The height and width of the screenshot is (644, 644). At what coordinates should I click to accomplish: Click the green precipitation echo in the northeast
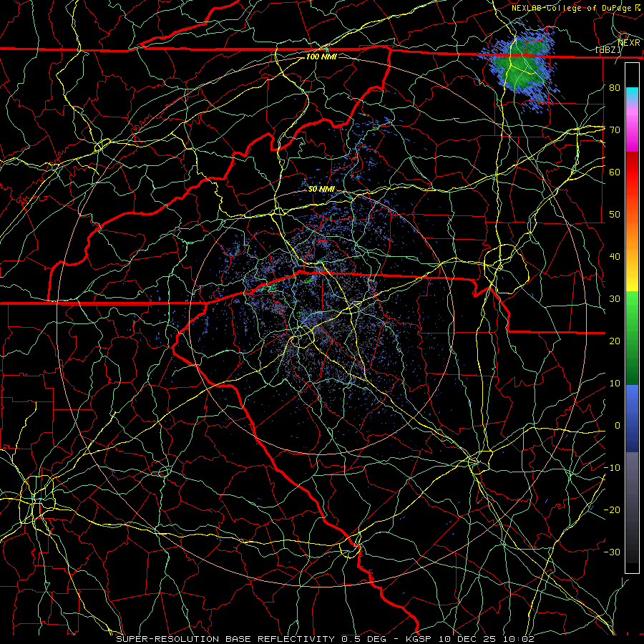pyautogui.click(x=519, y=66)
